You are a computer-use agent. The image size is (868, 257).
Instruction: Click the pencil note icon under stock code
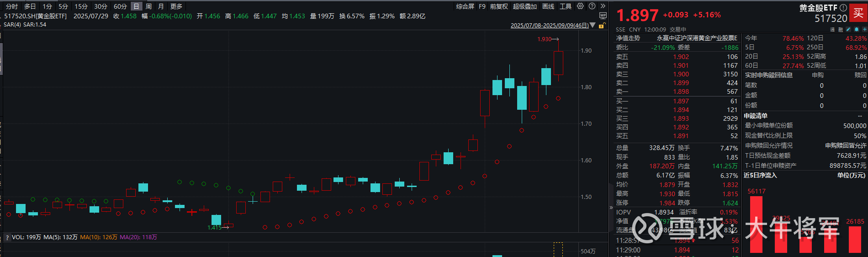[848, 29]
